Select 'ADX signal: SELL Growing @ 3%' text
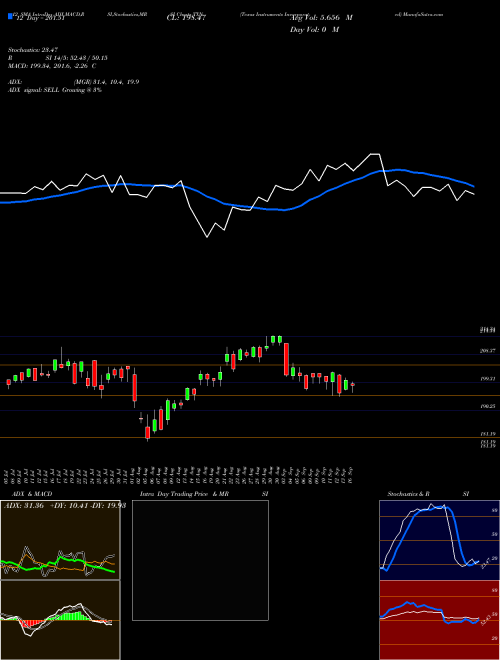500x660 pixels. 55,90
